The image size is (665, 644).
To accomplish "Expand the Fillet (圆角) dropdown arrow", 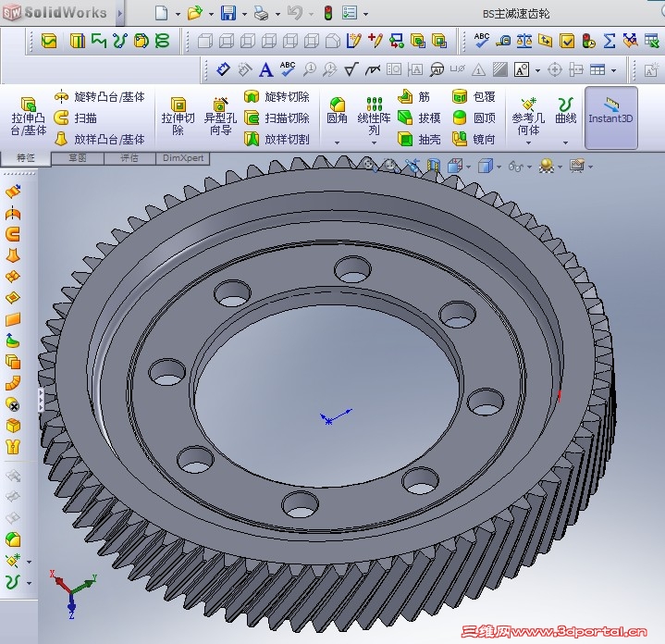I will (x=338, y=143).
